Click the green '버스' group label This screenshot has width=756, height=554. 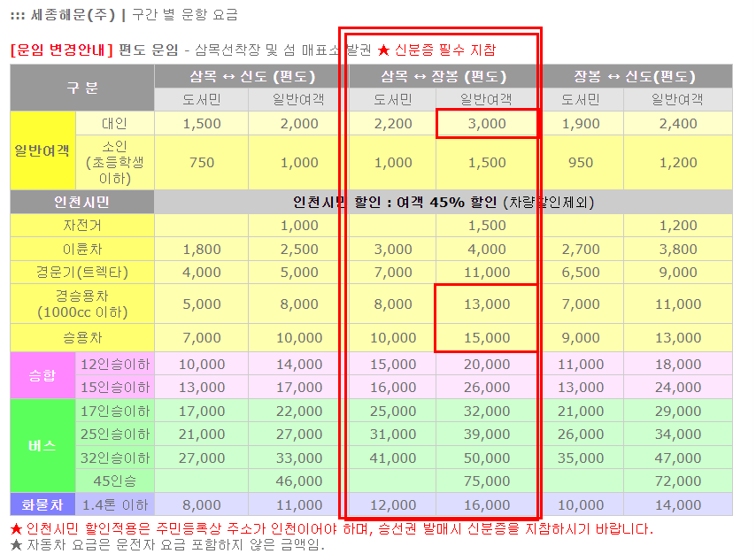(42, 445)
